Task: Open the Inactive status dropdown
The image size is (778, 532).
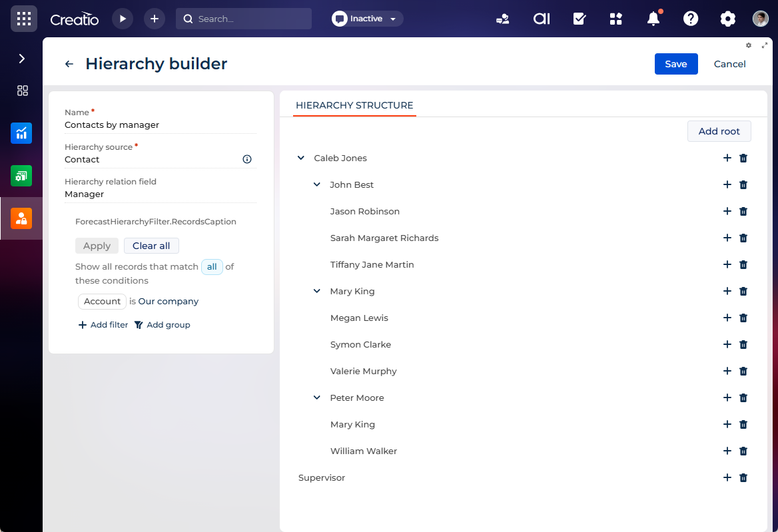Action: click(x=367, y=19)
